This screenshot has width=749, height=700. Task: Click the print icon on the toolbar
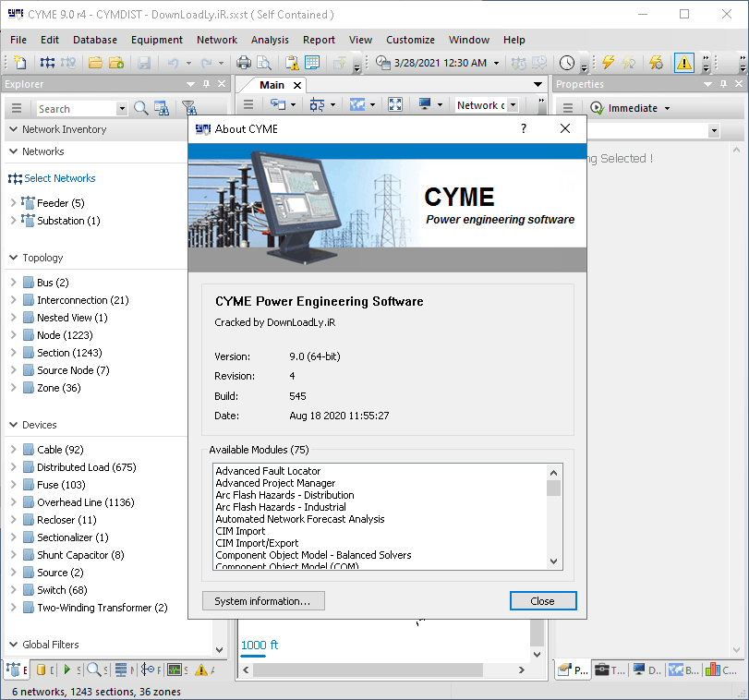click(242, 62)
